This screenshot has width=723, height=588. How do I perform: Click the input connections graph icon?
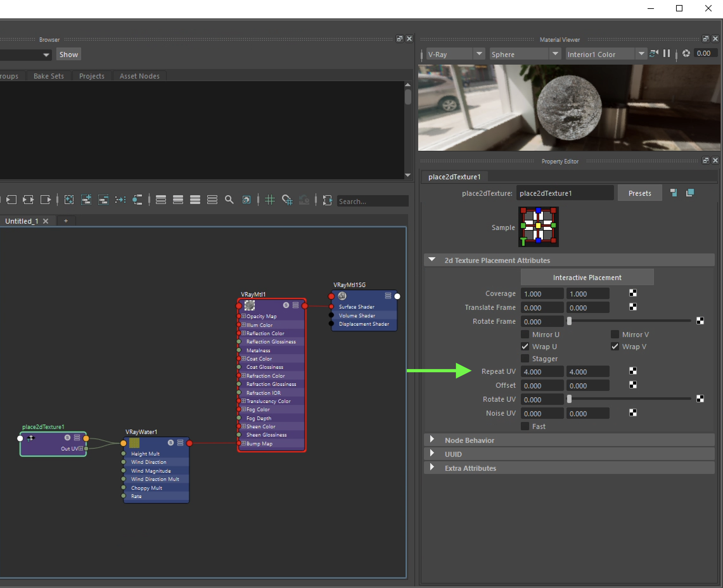click(11, 200)
